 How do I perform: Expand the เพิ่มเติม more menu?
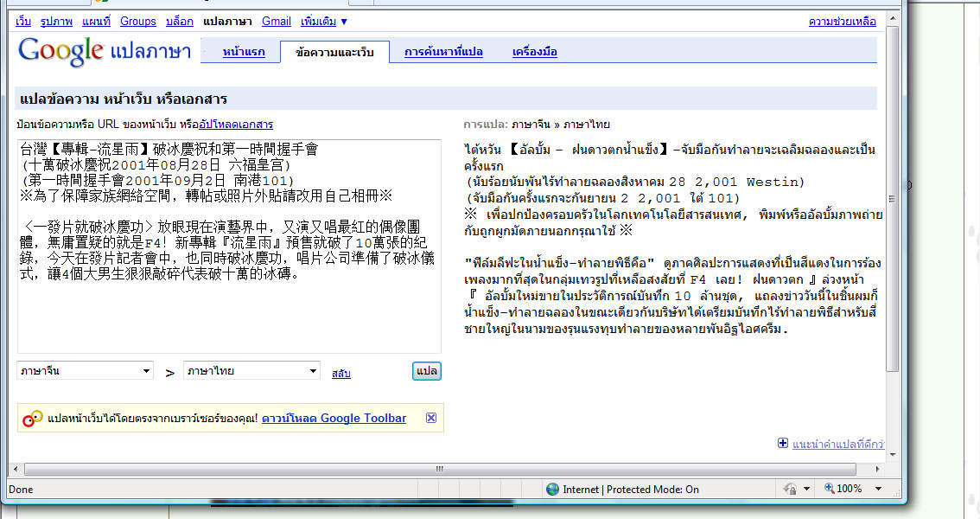tap(324, 22)
